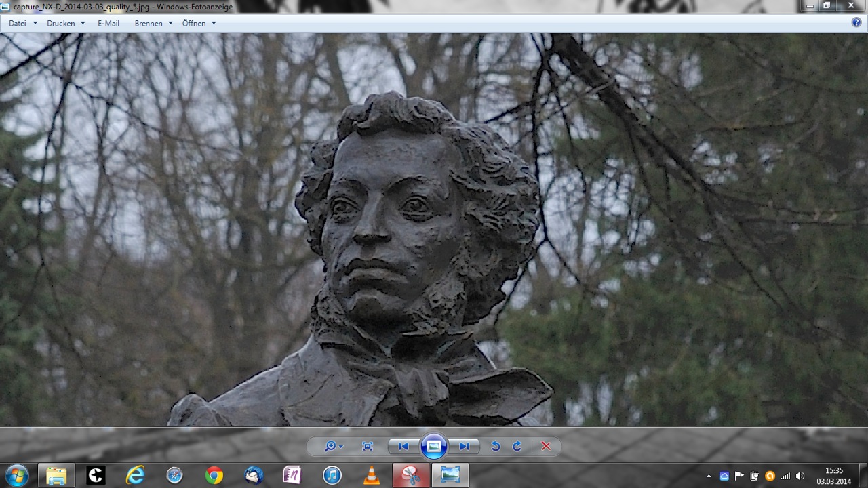This screenshot has width=868, height=488.
Task: Go to the previous picture
Action: 403,446
